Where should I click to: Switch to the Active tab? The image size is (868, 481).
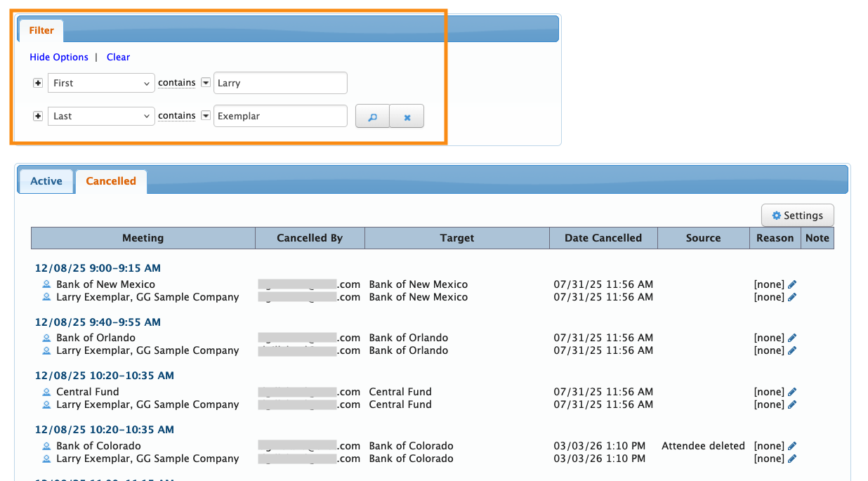point(46,181)
